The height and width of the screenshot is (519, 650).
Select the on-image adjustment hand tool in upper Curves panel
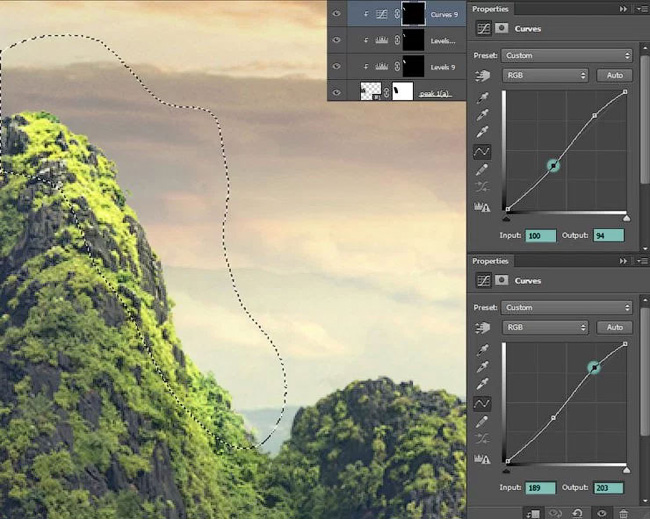click(483, 75)
